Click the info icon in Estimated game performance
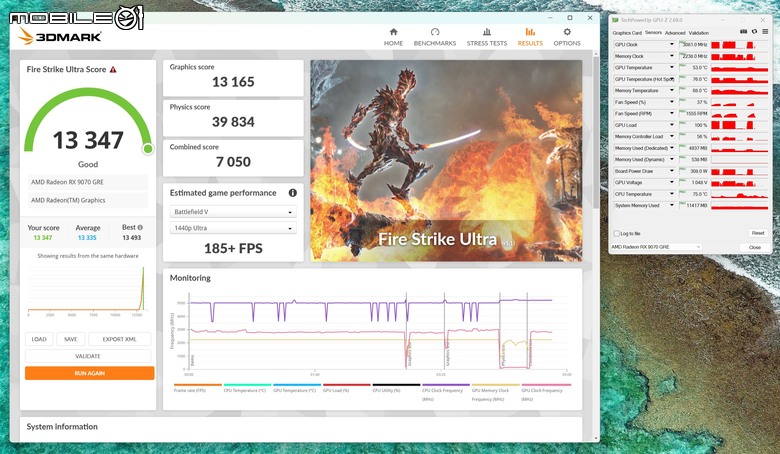Screen dimensions: 780x454 [292, 193]
